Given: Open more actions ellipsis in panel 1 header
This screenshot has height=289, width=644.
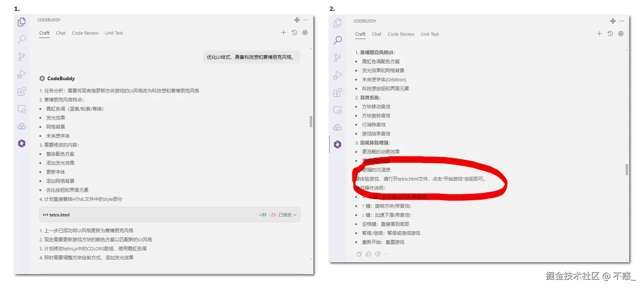Looking at the screenshot, I should 306,20.
